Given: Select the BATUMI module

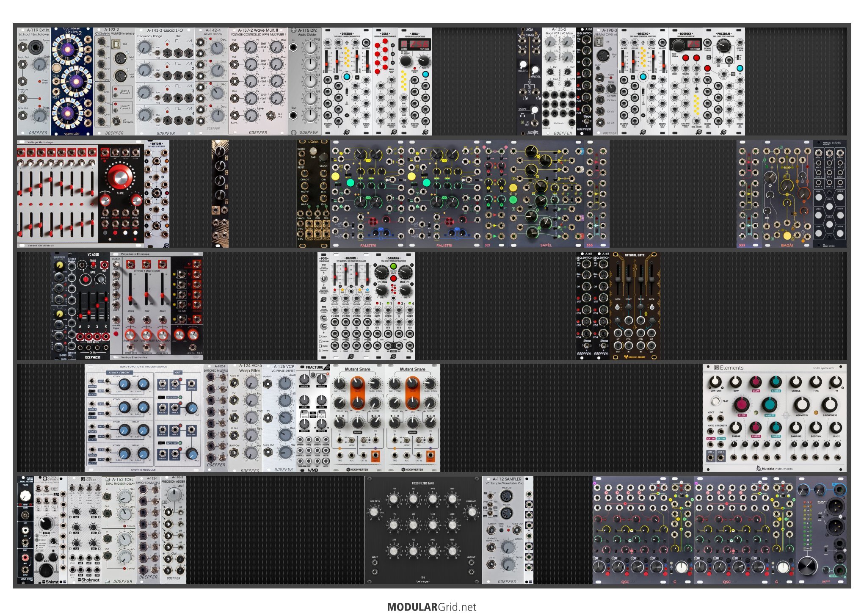Looking at the screenshot, I should 351,306.
